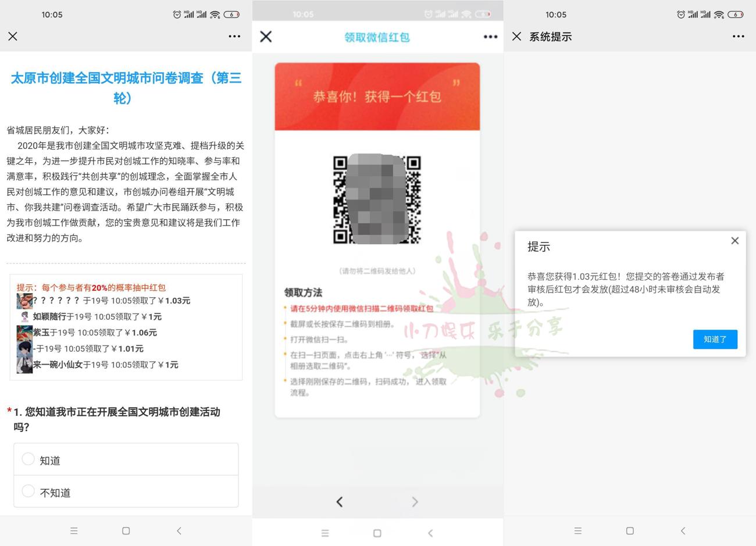Open the more options menu on the survey page
756x546 pixels.
click(234, 36)
